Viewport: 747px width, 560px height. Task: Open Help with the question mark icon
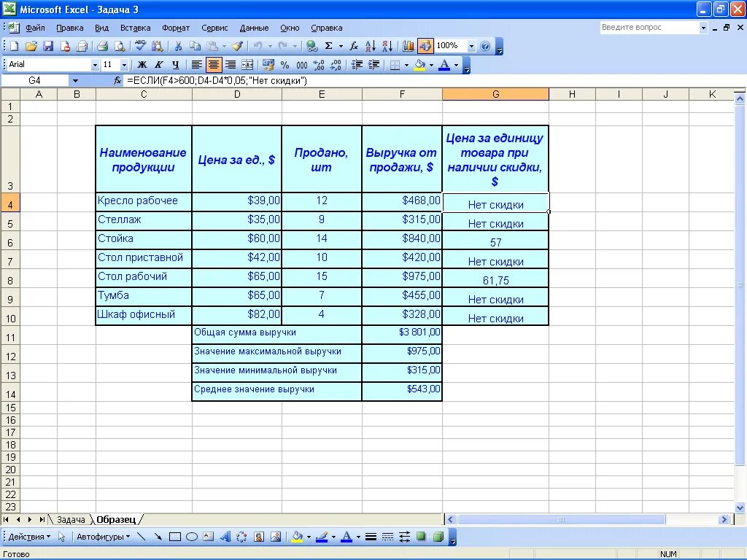coord(485,46)
